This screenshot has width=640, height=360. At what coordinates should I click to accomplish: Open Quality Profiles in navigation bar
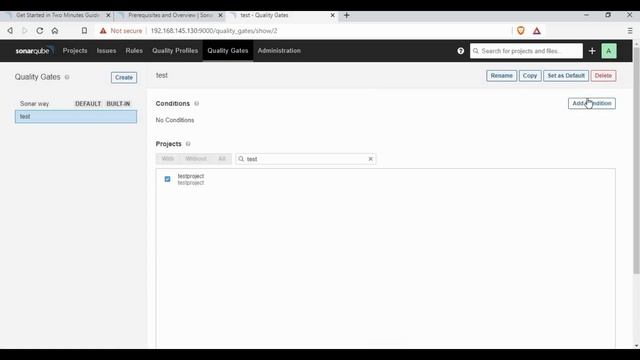[x=175, y=51]
